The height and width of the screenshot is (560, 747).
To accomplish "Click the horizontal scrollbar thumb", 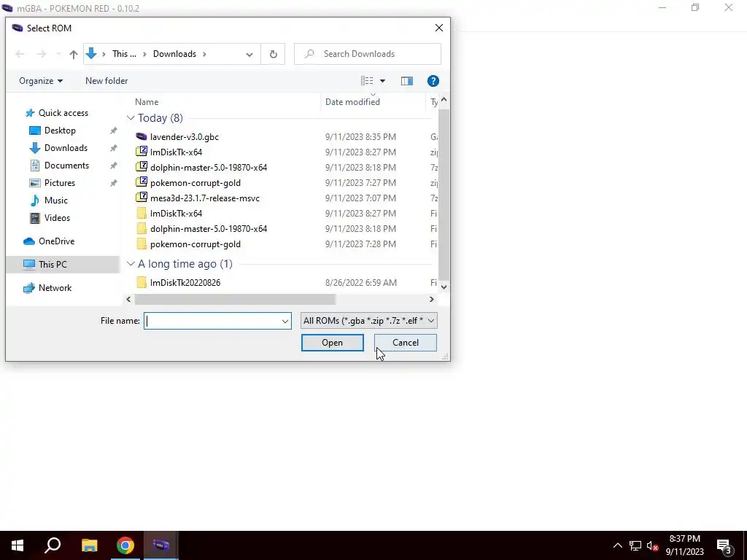I will point(236,300).
